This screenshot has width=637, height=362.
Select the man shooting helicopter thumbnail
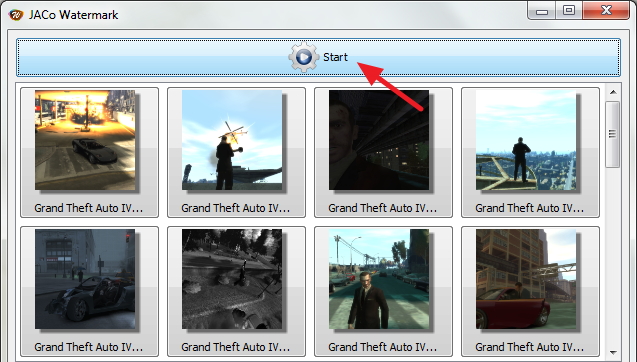[x=236, y=152]
